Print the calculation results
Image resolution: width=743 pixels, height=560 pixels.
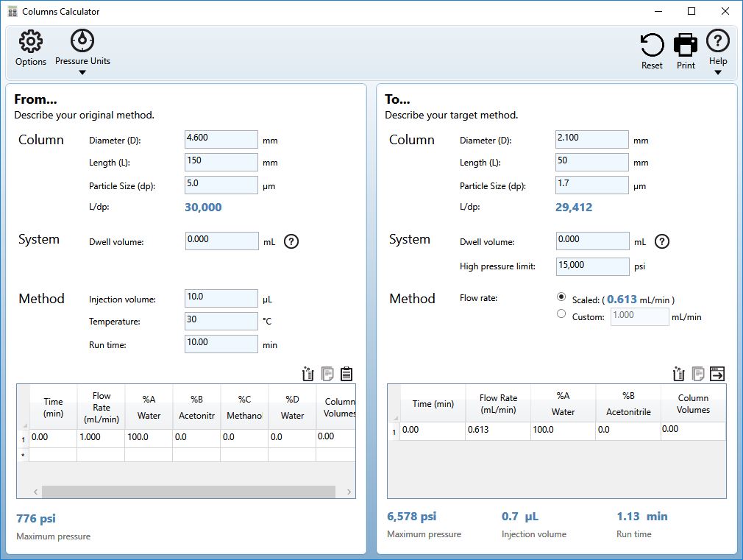(x=685, y=46)
